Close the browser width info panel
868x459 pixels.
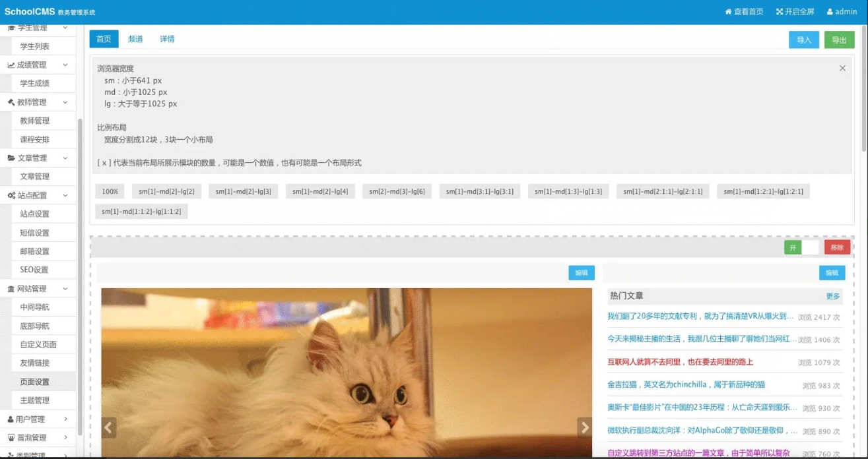842,68
